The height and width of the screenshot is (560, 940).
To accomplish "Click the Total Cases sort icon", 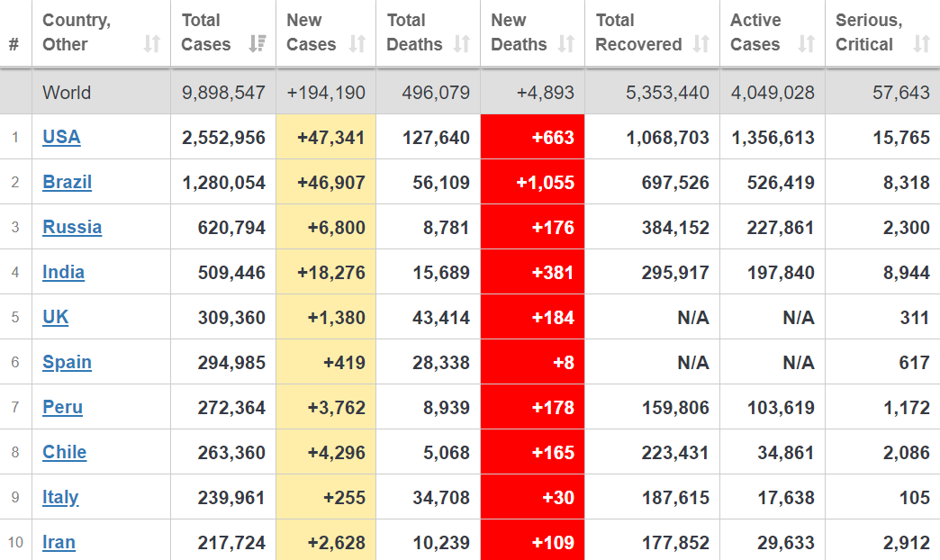I will coord(258,44).
